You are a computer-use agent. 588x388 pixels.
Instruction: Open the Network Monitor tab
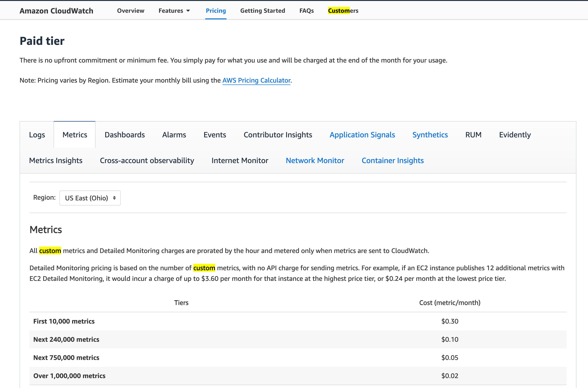coord(315,160)
